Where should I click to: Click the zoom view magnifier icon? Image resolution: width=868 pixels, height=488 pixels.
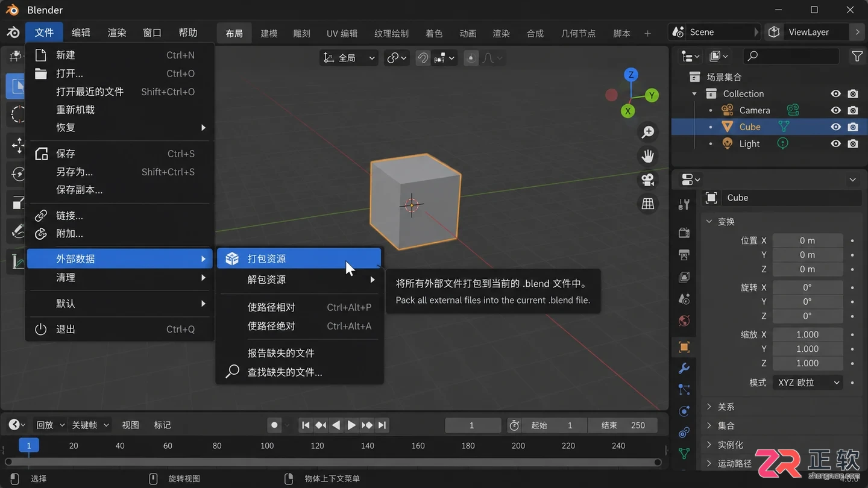coord(648,132)
